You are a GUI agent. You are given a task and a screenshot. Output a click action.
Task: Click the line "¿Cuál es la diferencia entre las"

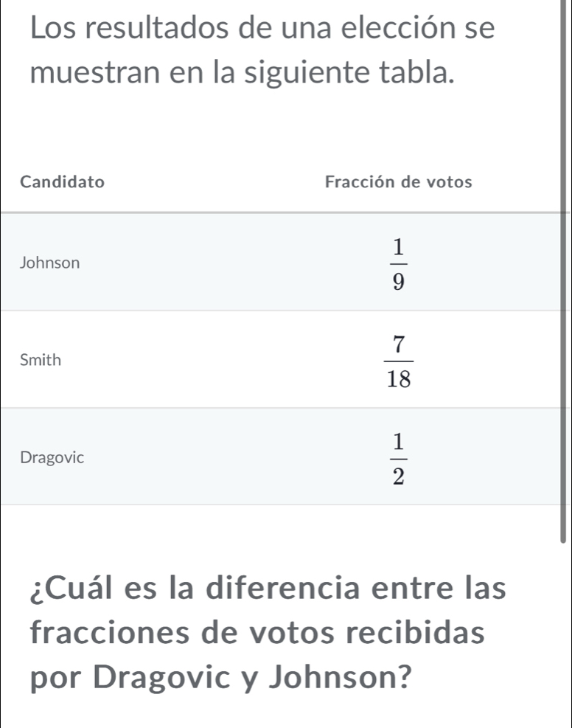click(268, 588)
